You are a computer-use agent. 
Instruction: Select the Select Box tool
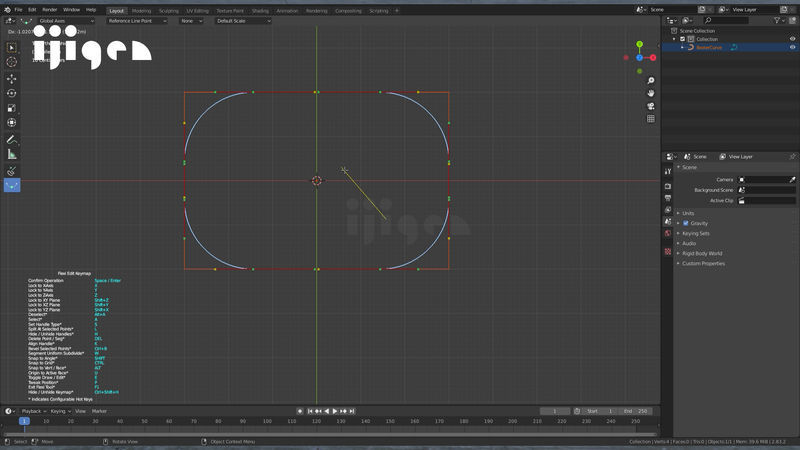click(x=12, y=47)
